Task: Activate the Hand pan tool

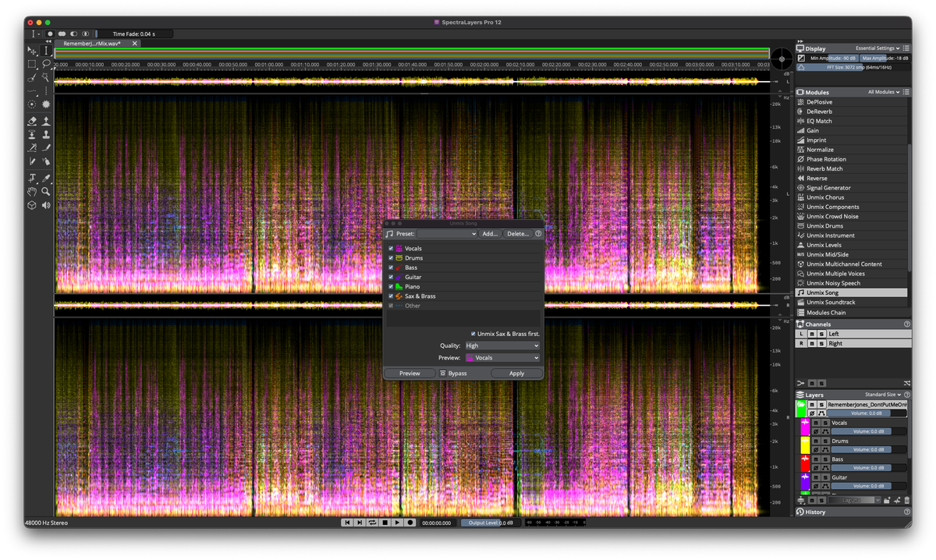Action: (32, 191)
